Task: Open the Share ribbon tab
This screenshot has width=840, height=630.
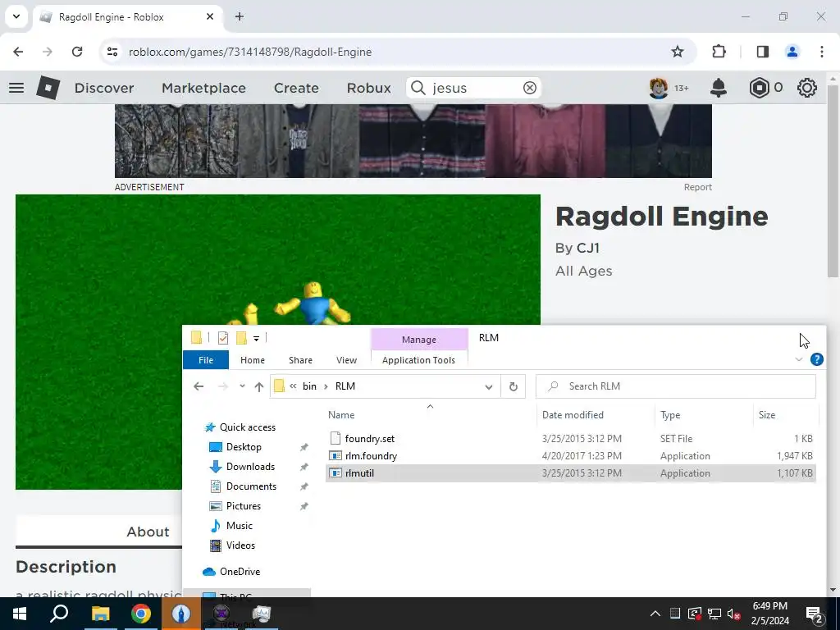Action: click(x=300, y=360)
